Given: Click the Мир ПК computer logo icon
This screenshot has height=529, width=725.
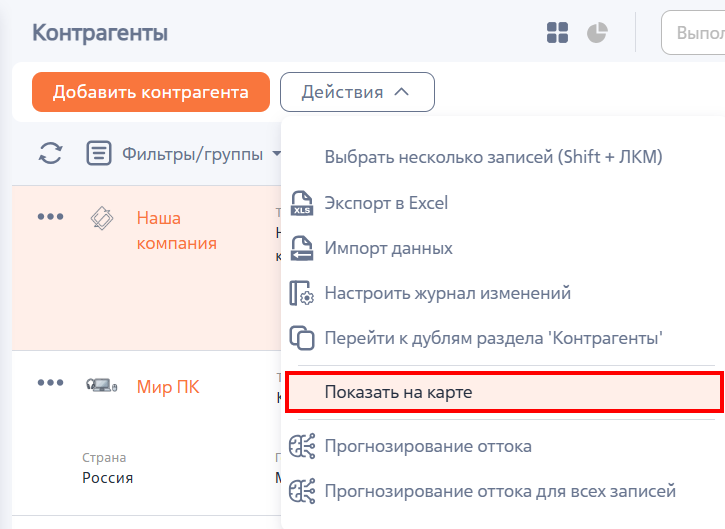Looking at the screenshot, I should (102, 385).
